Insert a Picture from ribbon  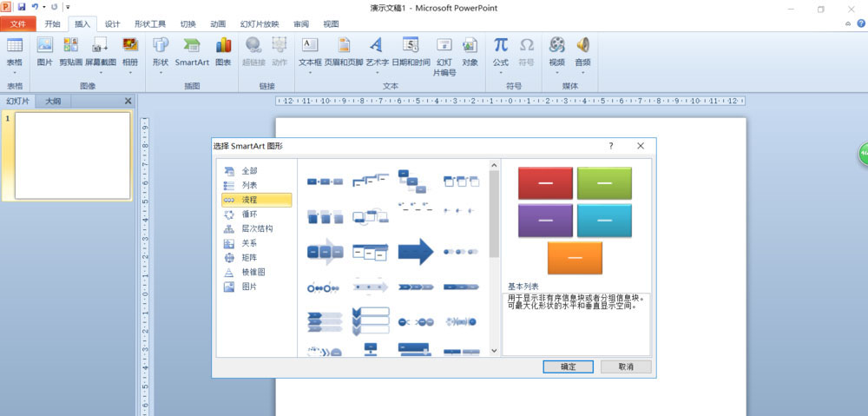click(44, 45)
